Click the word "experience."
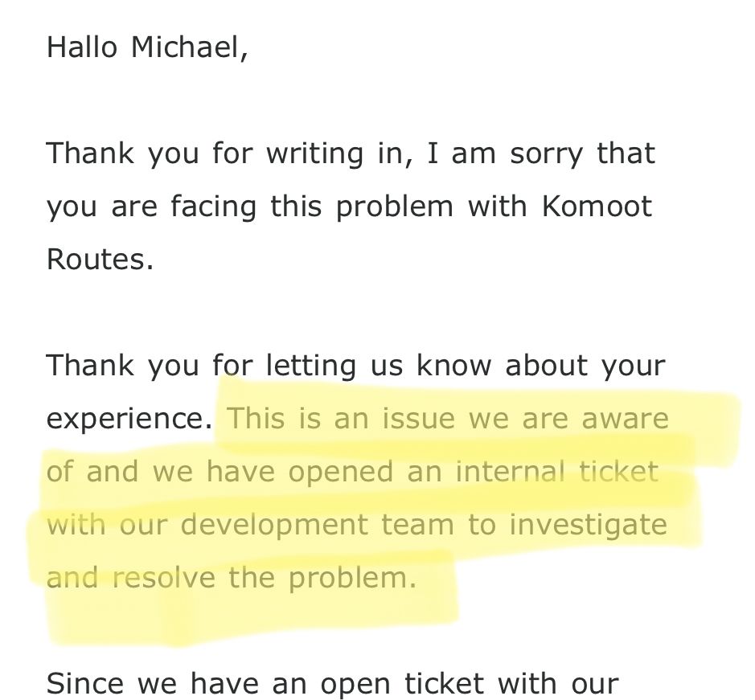The height and width of the screenshot is (700, 755). 129,419
